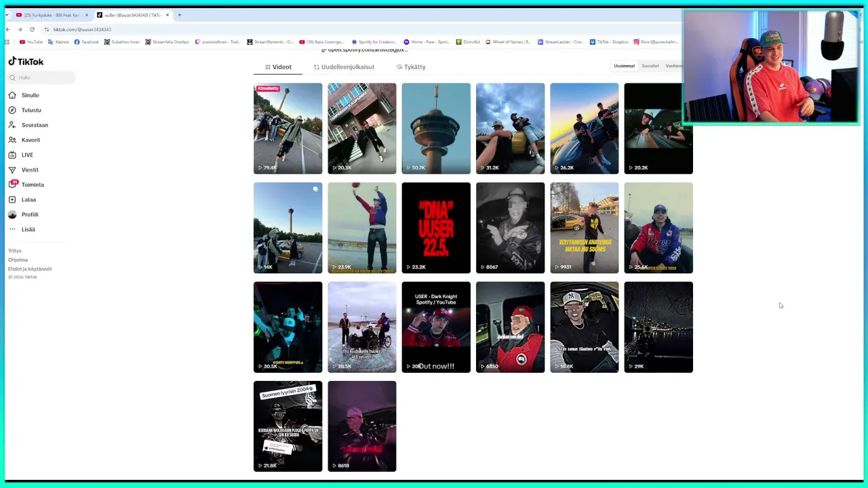Open the Tutustu explore page
This screenshot has height=488, width=868.
[x=25, y=110]
